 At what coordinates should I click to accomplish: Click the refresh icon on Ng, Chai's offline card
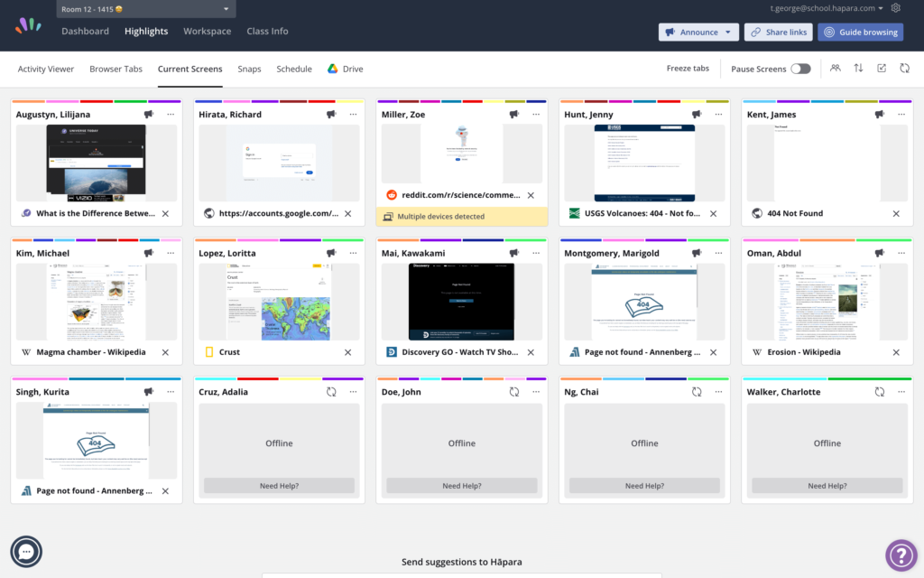[x=696, y=391]
